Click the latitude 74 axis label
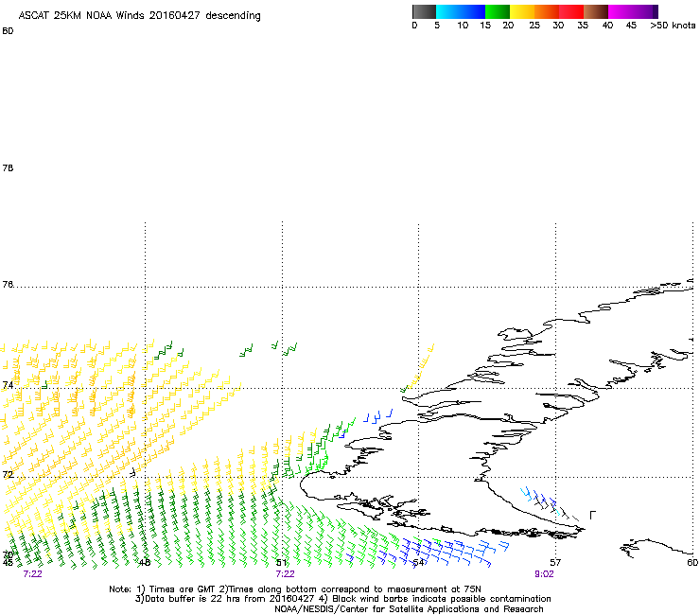 8,385
